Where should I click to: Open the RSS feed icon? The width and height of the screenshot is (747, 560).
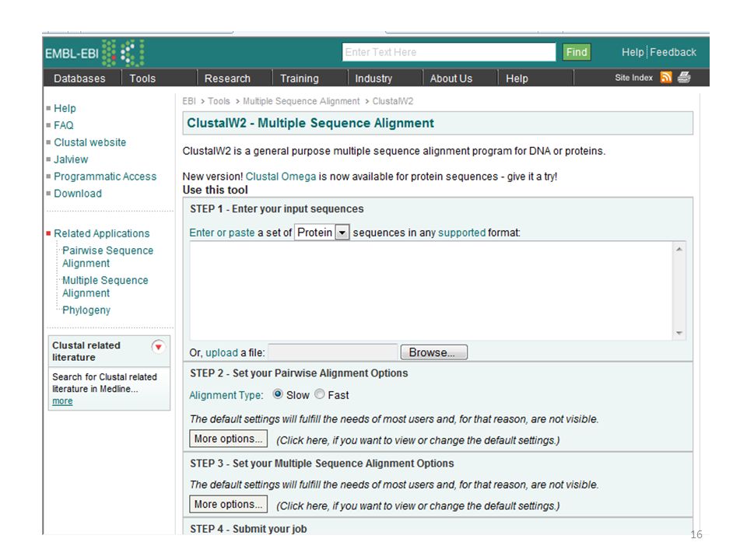click(666, 77)
